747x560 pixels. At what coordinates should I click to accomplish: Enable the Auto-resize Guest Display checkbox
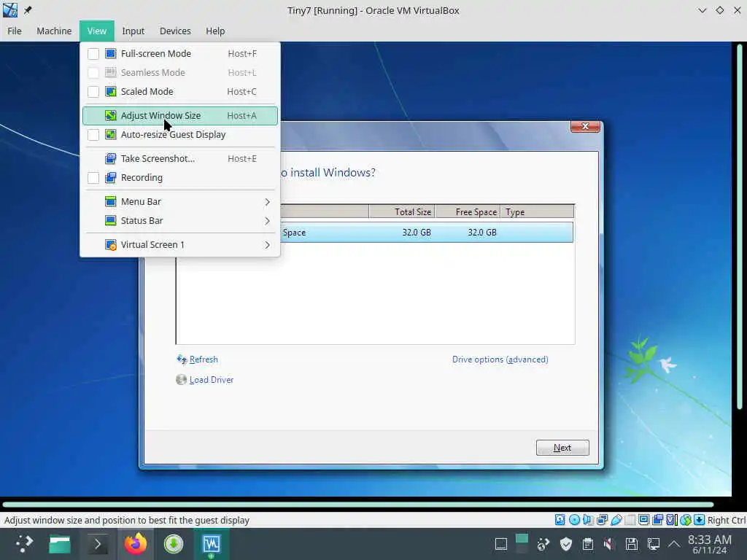pyautogui.click(x=93, y=135)
